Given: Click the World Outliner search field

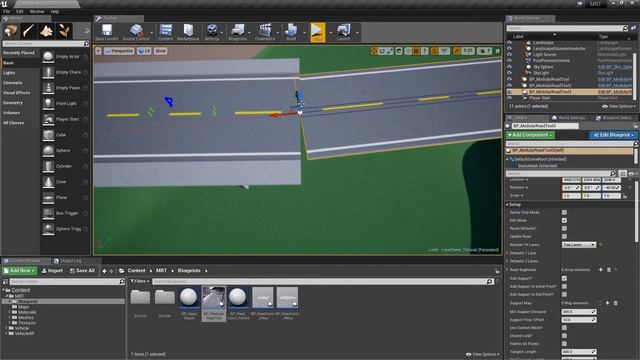Looking at the screenshot, I should 567,28.
